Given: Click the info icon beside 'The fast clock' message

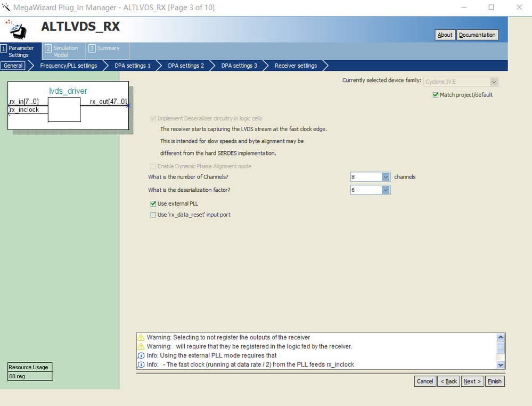Looking at the screenshot, I should coord(141,364).
